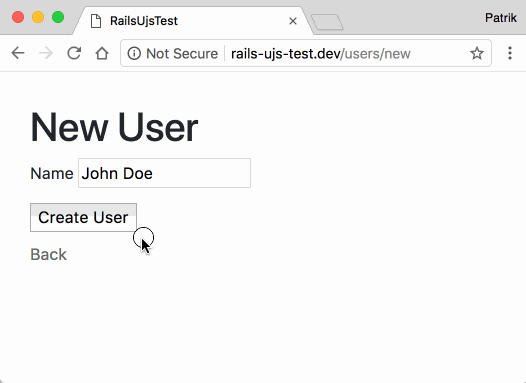Reload the current page
This screenshot has height=383, width=526.
[74, 53]
